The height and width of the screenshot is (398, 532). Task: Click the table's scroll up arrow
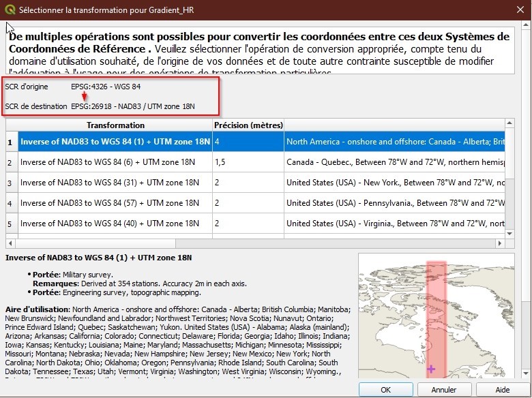point(509,123)
